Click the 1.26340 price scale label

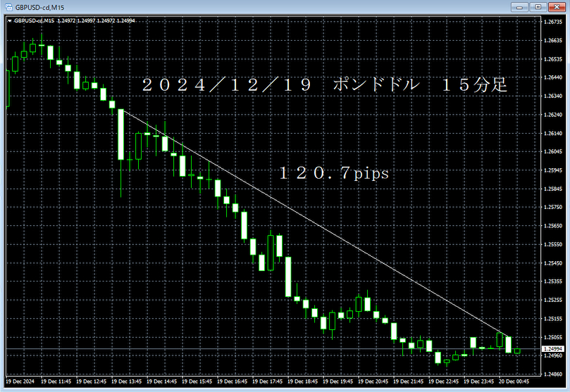point(553,96)
